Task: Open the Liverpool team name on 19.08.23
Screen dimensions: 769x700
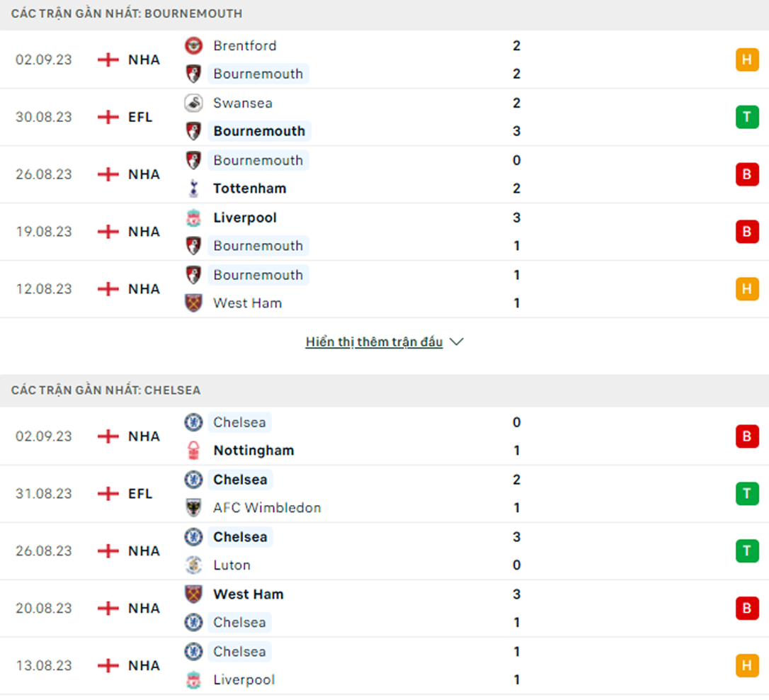Action: (x=245, y=218)
